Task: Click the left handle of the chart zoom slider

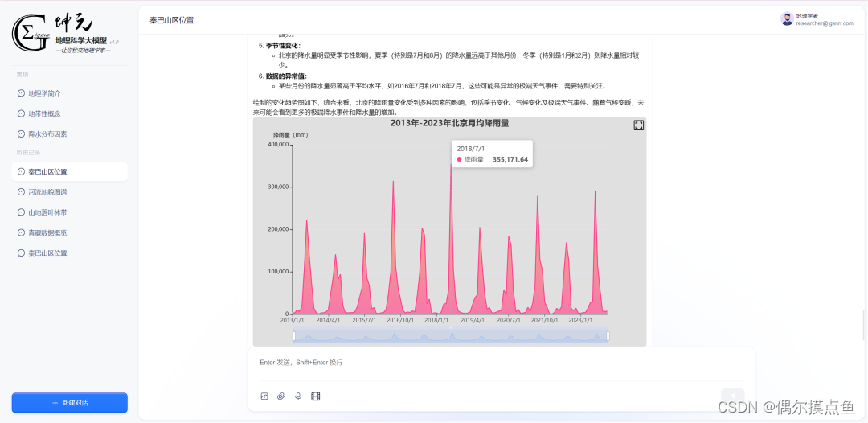Action: pos(294,335)
